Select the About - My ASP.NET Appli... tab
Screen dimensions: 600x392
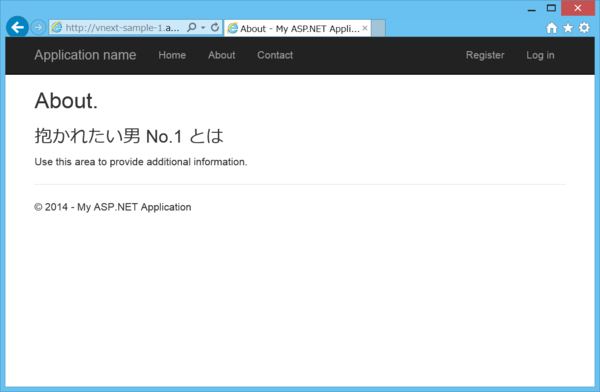click(297, 28)
